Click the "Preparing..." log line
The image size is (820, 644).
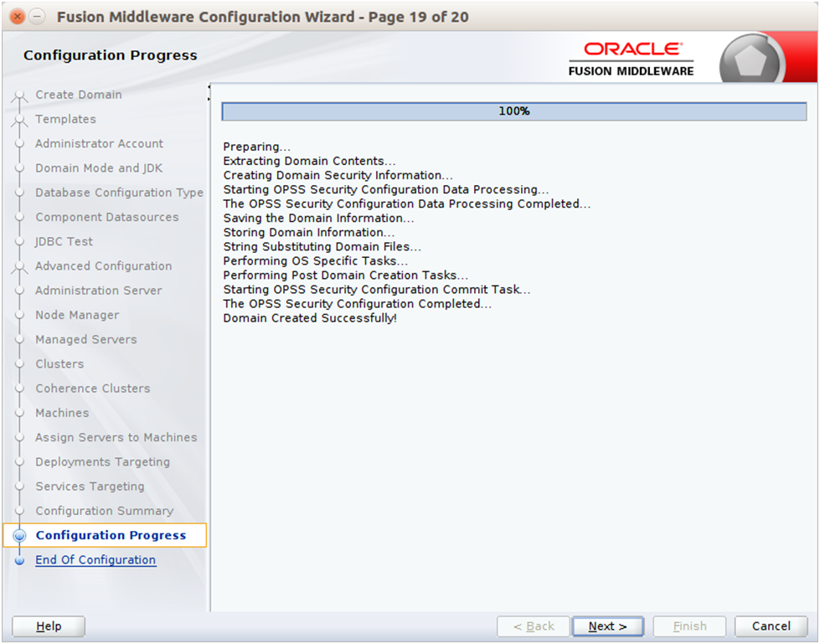coord(257,147)
